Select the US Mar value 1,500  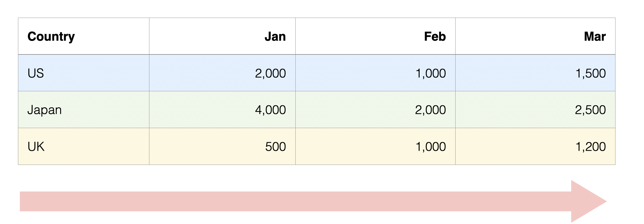pyautogui.click(x=590, y=73)
